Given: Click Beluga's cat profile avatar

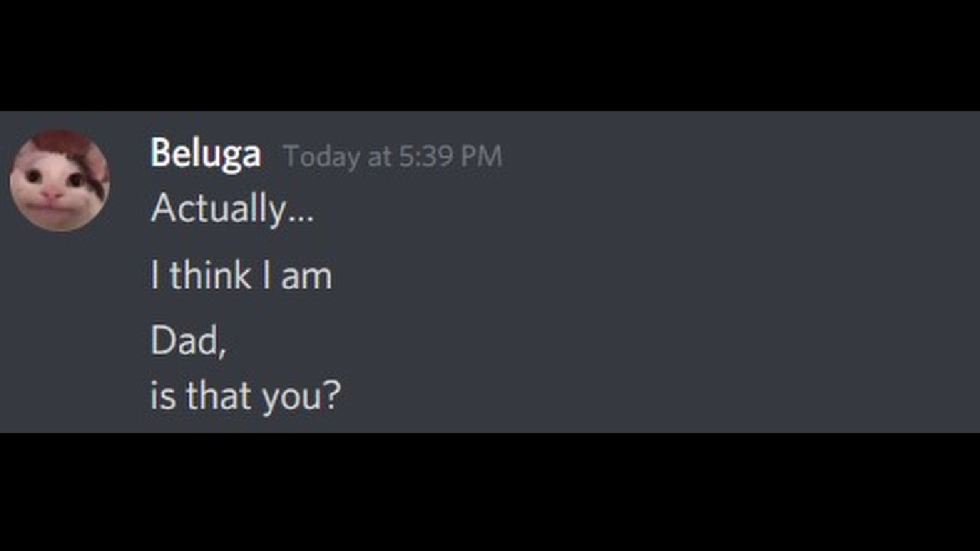Looking at the screenshot, I should (x=60, y=181).
